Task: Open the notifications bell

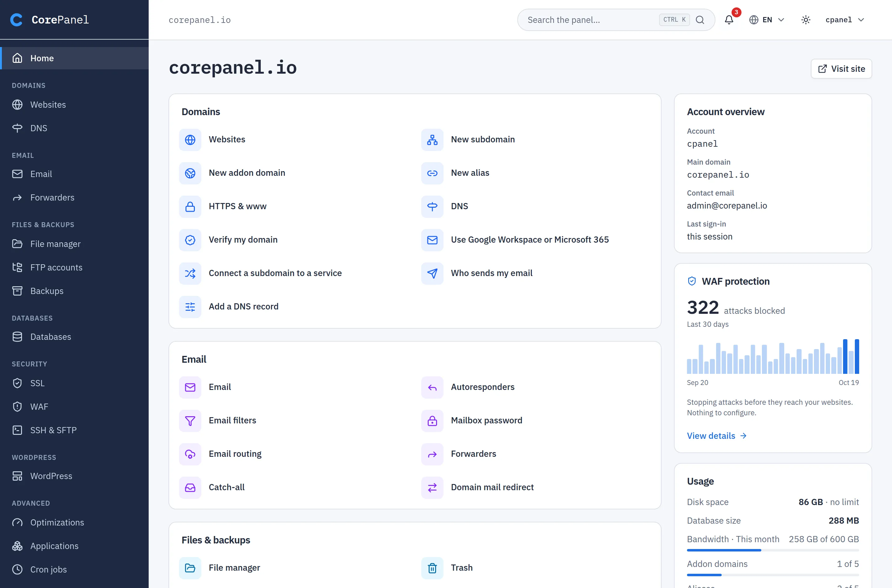Action: tap(729, 19)
